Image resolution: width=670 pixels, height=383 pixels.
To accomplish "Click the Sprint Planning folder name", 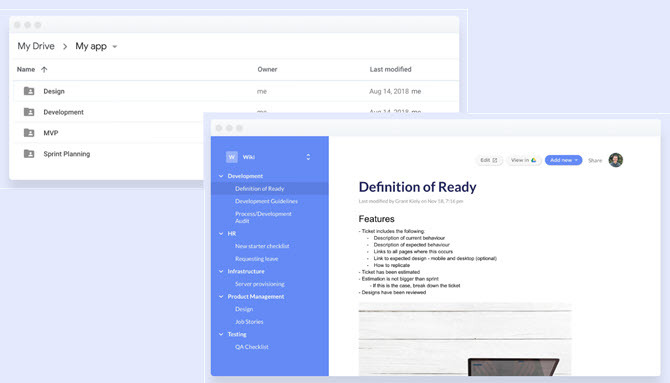I will 67,154.
